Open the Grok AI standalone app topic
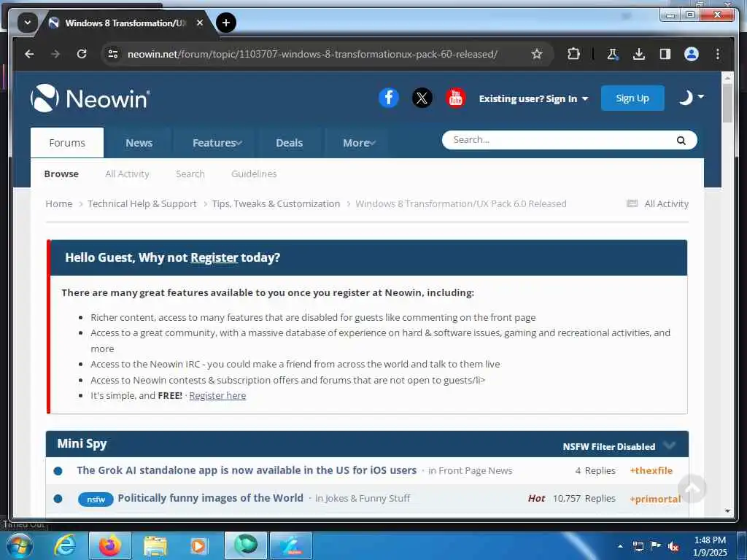The height and width of the screenshot is (560, 747). (x=247, y=470)
